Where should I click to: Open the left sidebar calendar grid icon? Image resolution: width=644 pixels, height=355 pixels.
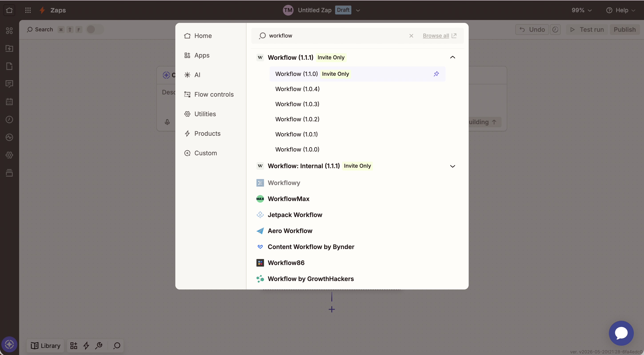click(9, 102)
